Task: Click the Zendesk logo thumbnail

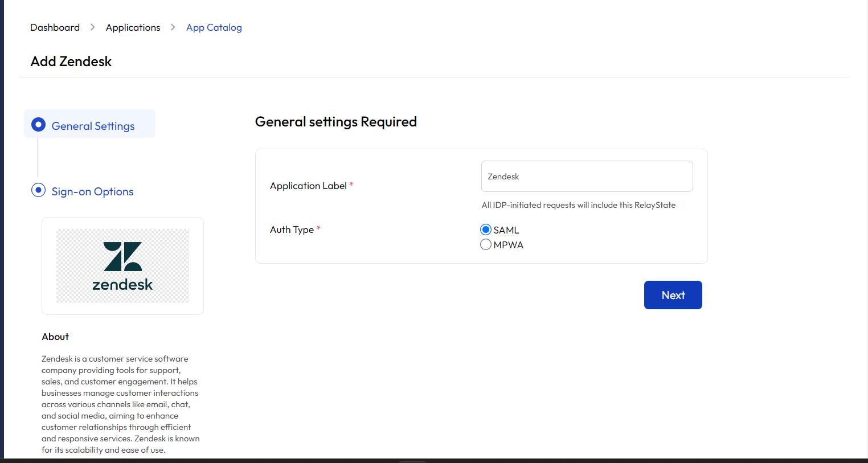Action: (122, 266)
